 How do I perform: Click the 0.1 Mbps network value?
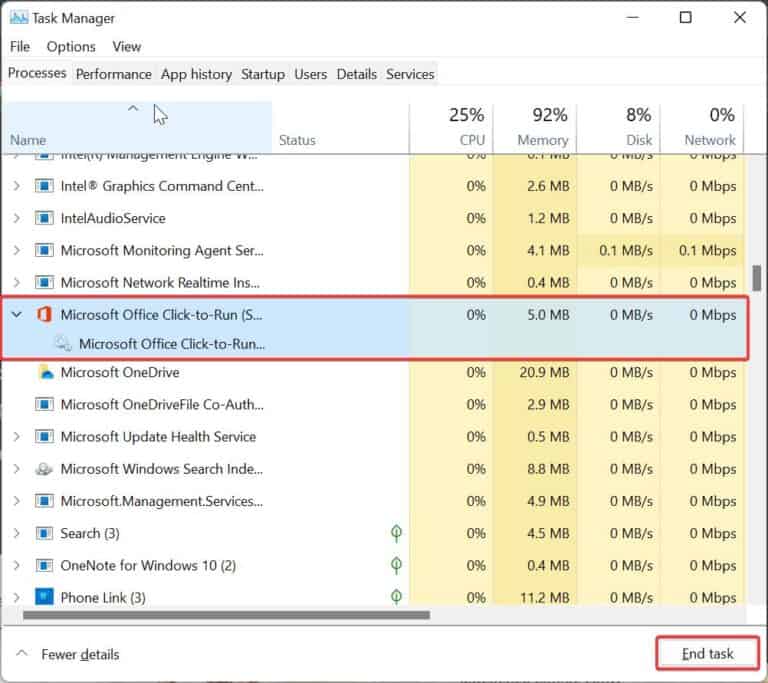tap(708, 250)
